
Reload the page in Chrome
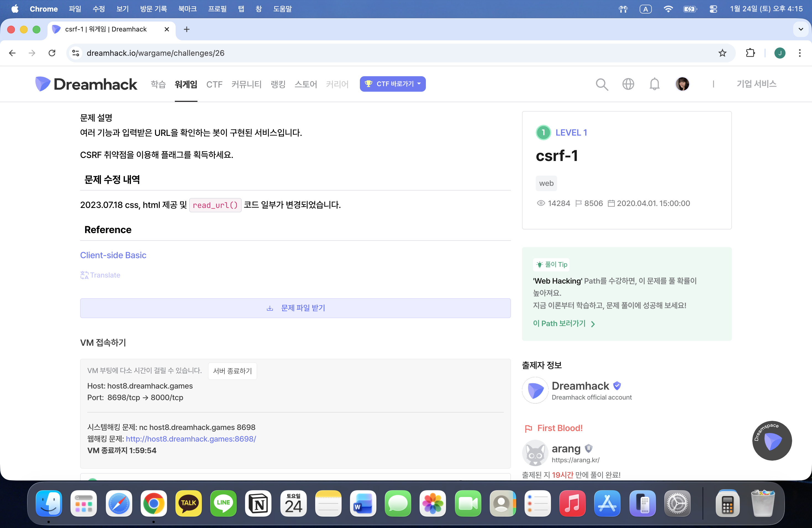[x=52, y=53]
